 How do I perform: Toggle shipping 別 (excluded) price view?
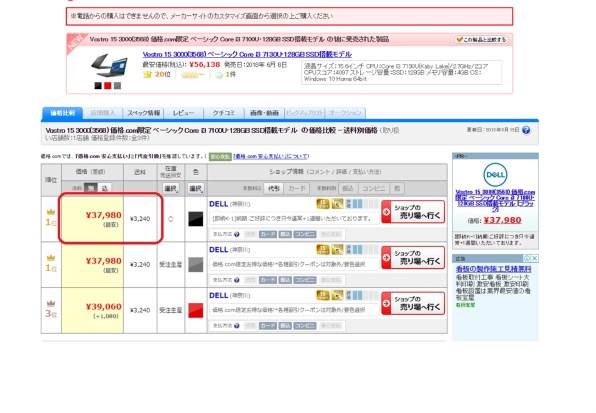coord(90,188)
